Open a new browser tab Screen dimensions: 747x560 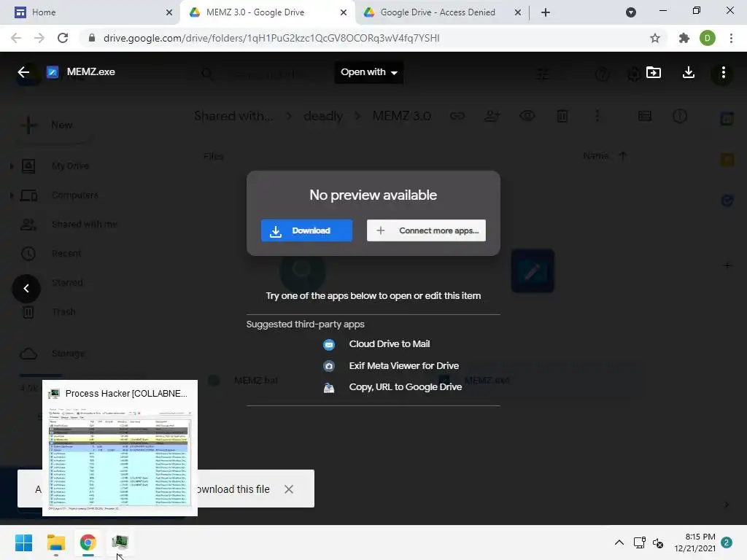click(x=546, y=12)
